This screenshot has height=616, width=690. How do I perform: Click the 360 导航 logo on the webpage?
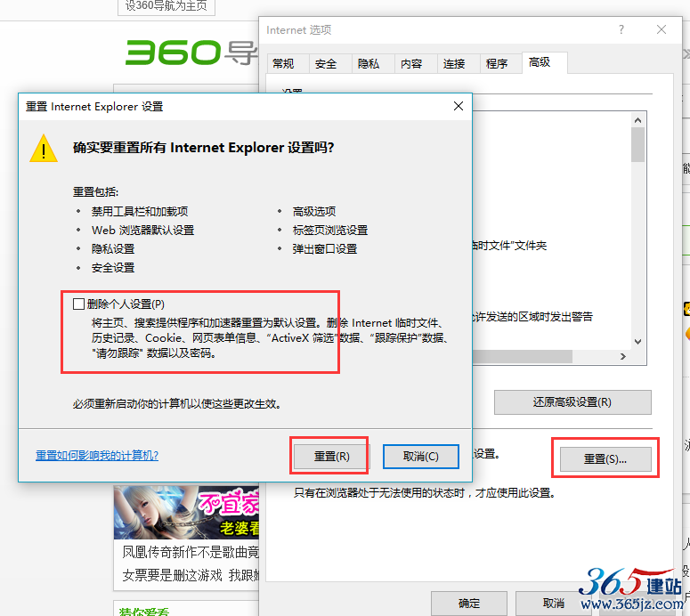tap(191, 53)
